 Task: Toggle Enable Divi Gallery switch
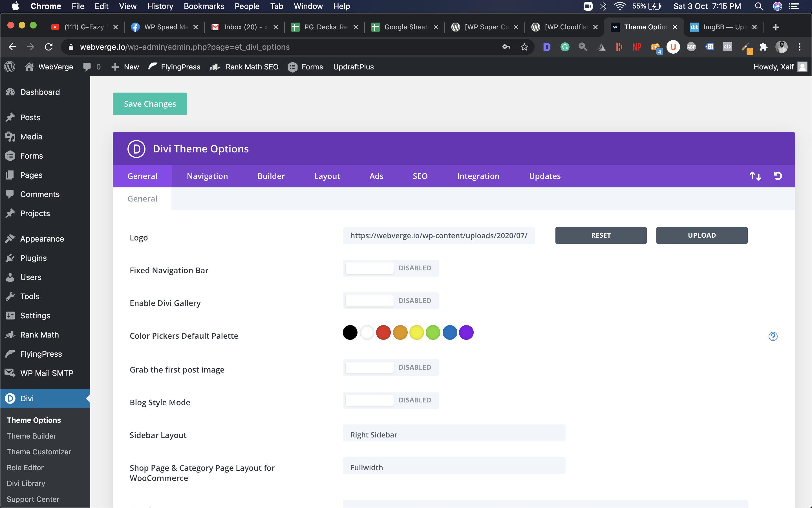(390, 301)
